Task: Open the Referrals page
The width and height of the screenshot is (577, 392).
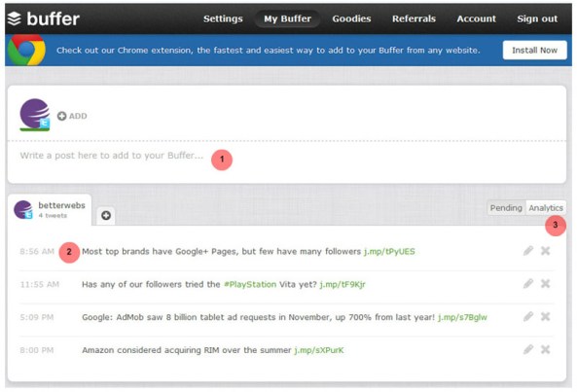Action: click(414, 18)
